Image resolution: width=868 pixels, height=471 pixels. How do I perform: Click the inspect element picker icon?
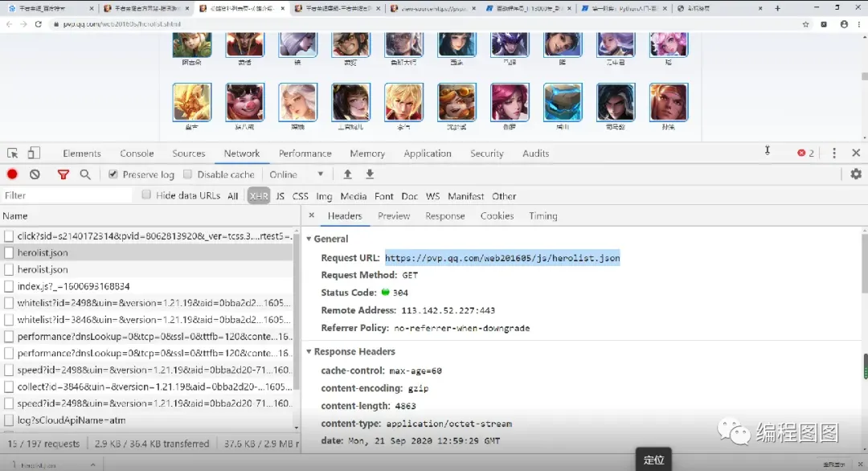(13, 154)
